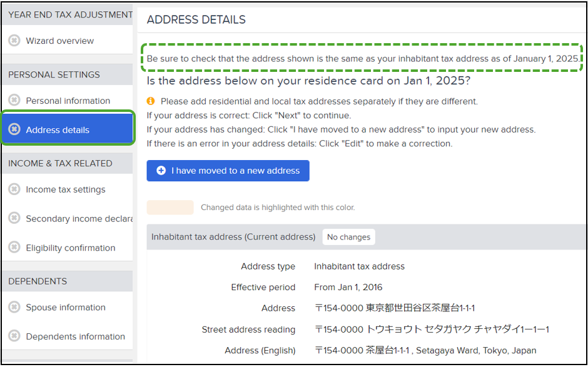
Task: Navigate to the Eligibility confirmation step
Action: coord(71,248)
